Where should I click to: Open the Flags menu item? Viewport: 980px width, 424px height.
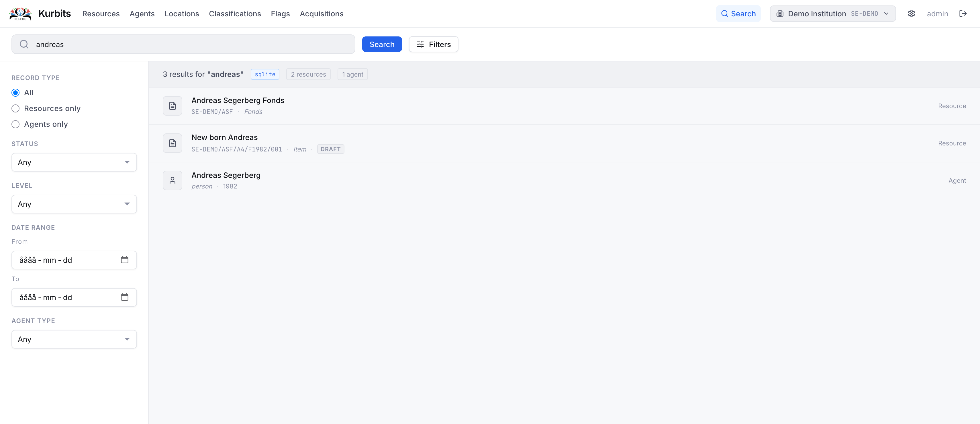point(280,14)
